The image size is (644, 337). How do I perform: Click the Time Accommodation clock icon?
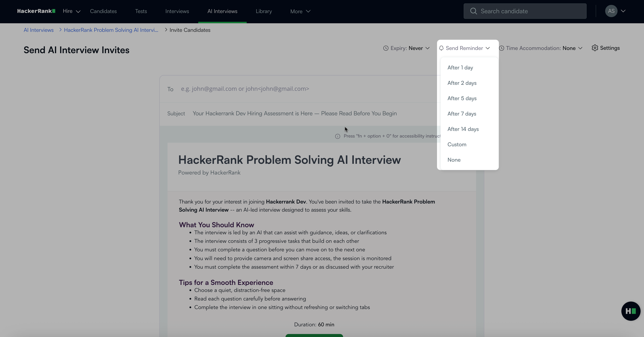(x=501, y=48)
